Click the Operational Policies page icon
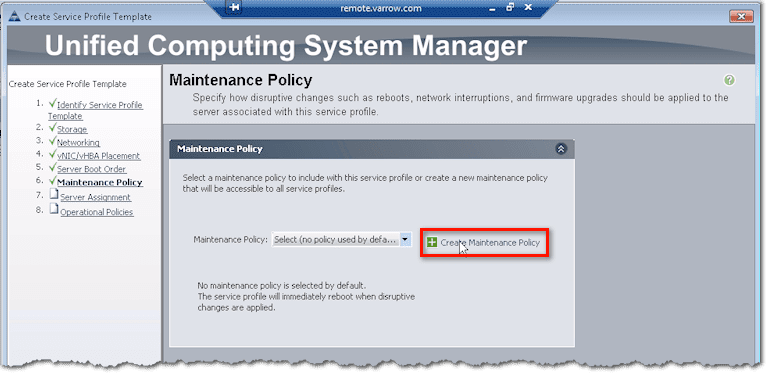Image resolution: width=766 pixels, height=373 pixels. pos(55,209)
